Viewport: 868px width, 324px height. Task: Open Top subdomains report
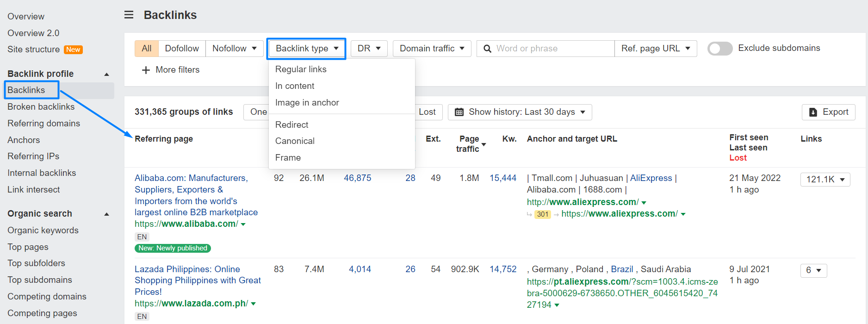tap(40, 280)
